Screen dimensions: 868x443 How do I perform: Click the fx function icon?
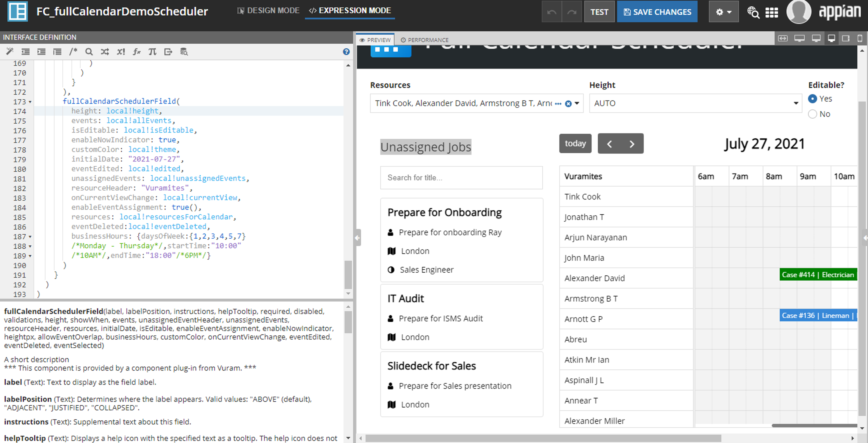point(137,52)
